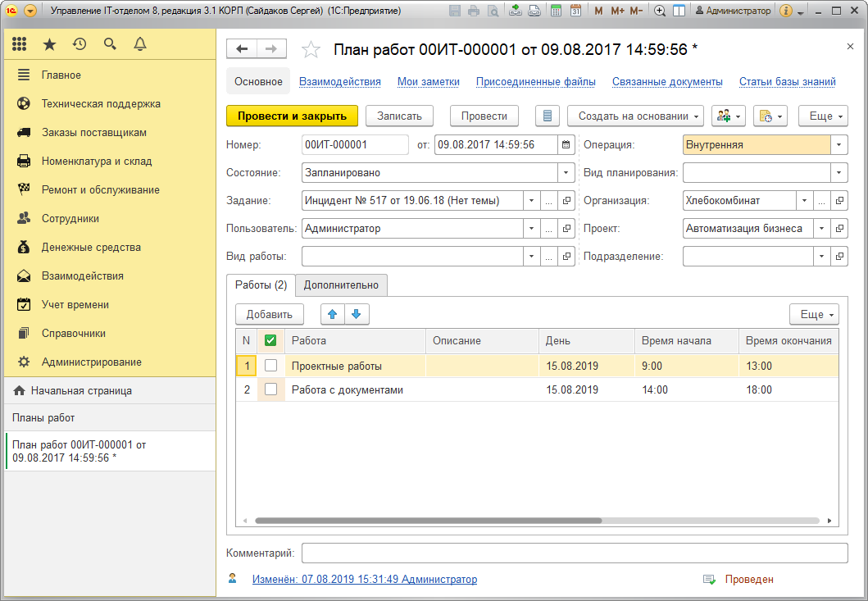Open the table Еще menu above the works list
The image size is (868, 601).
click(814, 314)
